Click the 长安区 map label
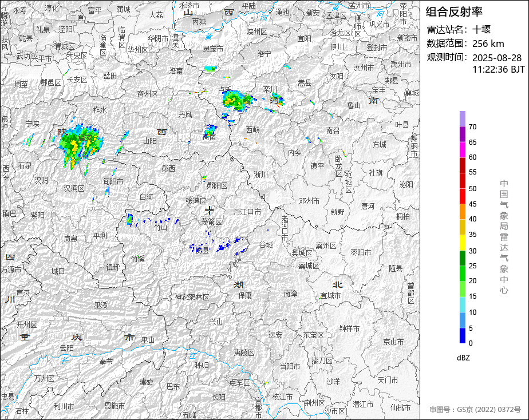This screenshot has width=529, height=420. pos(77,80)
